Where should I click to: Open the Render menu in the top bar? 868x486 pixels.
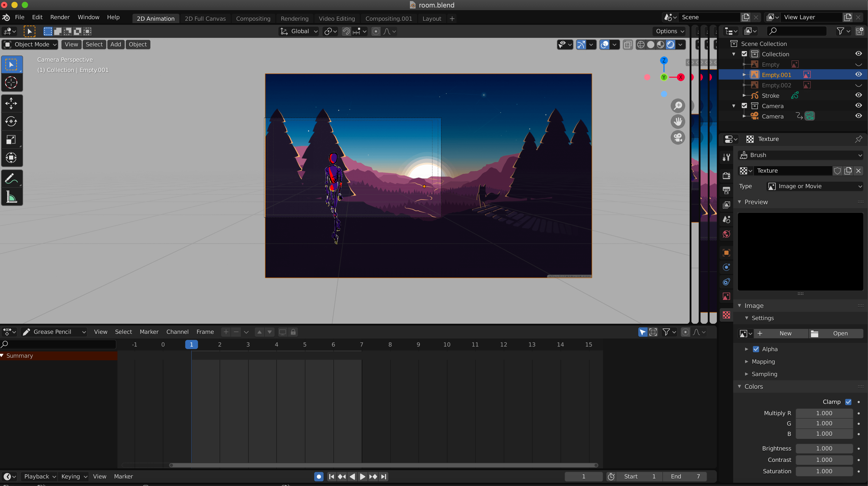(x=60, y=17)
